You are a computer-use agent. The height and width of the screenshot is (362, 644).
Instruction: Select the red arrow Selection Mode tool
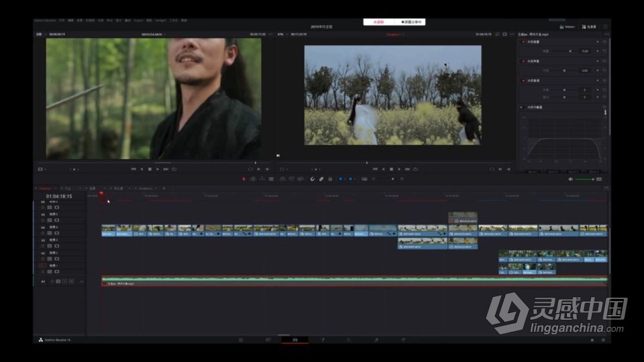(244, 179)
